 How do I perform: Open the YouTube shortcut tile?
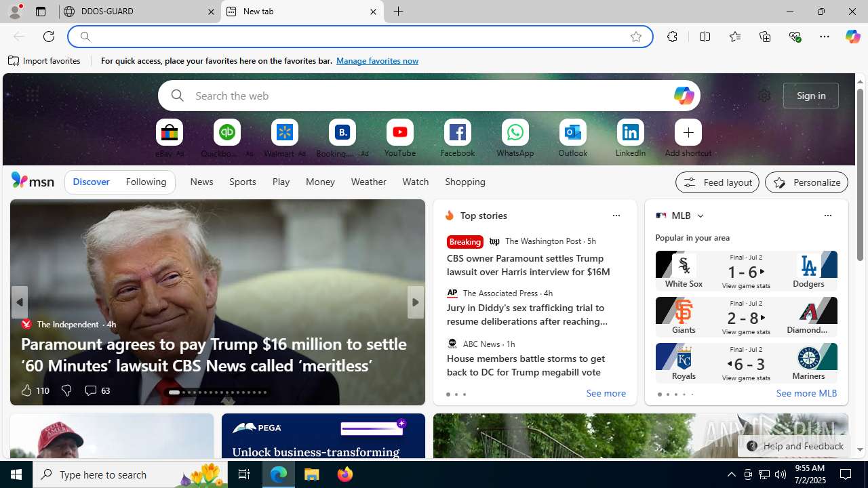point(400,138)
